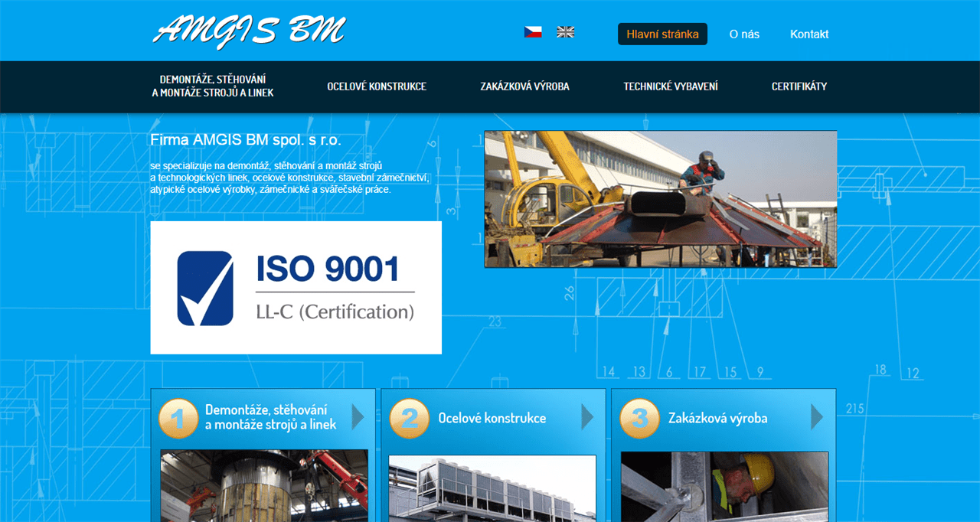Open Hlavní stránka page
980x522 pixels.
point(662,34)
